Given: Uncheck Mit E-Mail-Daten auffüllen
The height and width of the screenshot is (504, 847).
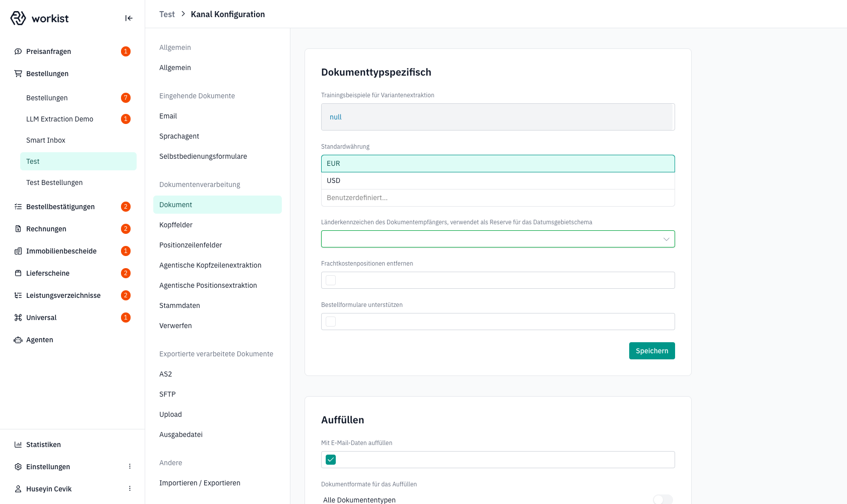Looking at the screenshot, I should [331, 460].
